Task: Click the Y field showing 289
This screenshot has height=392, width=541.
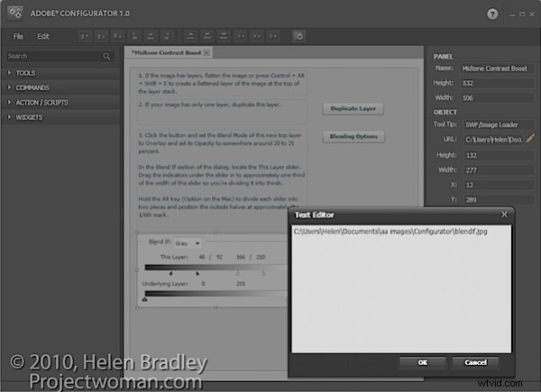Action: click(x=499, y=200)
